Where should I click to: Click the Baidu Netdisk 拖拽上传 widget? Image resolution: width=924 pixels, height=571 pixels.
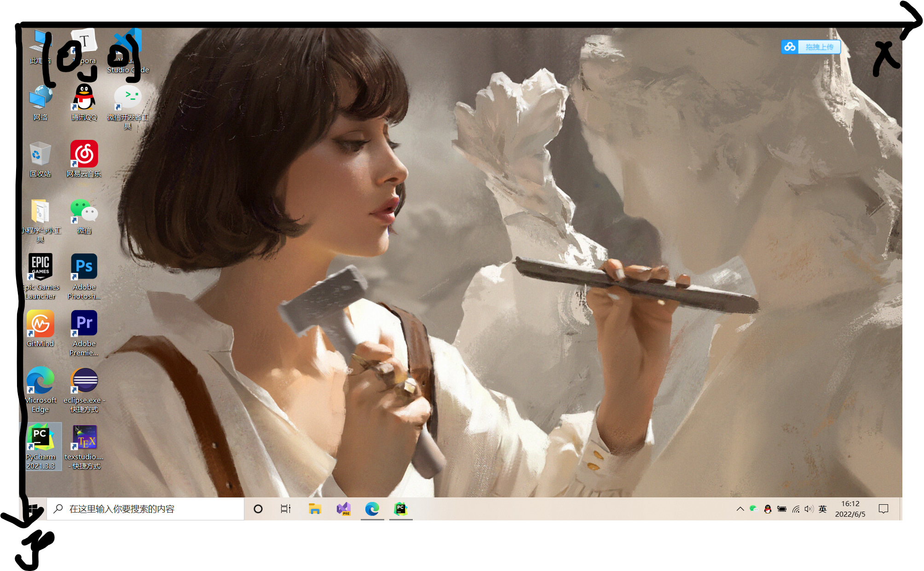coord(811,47)
